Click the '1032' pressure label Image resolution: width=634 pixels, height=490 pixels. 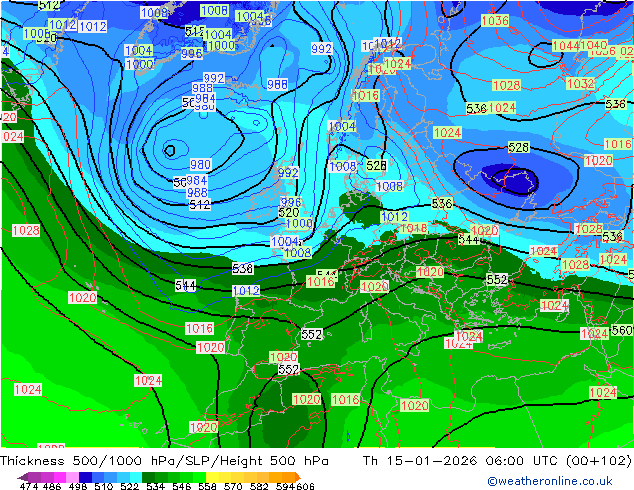[x=581, y=84]
